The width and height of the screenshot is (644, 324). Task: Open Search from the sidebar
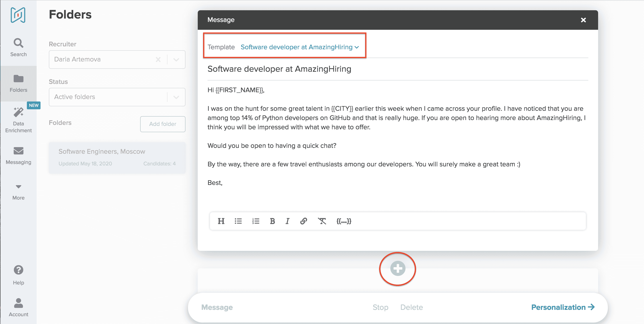[18, 48]
